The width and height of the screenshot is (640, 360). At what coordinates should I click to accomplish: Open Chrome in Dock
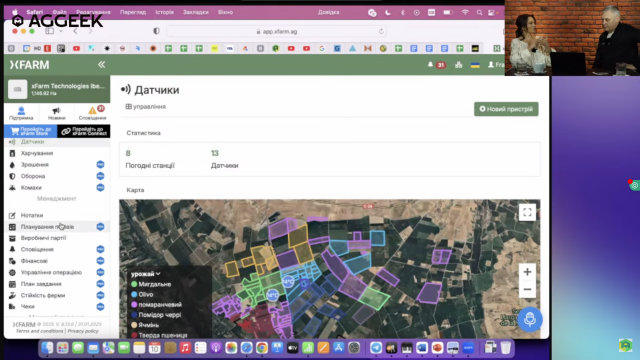click(262, 348)
